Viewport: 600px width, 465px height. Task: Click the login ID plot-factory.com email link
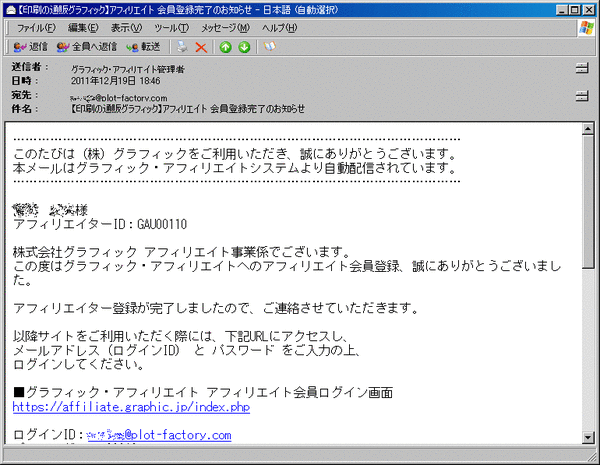click(x=159, y=435)
